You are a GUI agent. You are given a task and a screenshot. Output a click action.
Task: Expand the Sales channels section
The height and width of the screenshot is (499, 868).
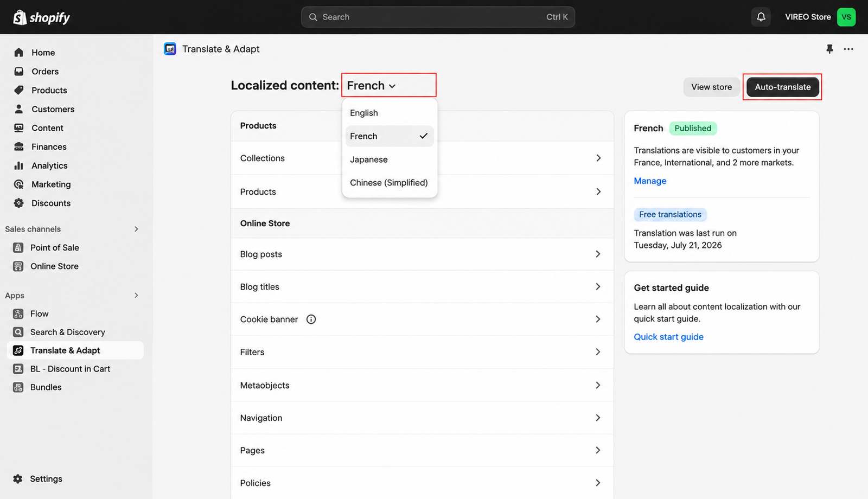pos(136,229)
